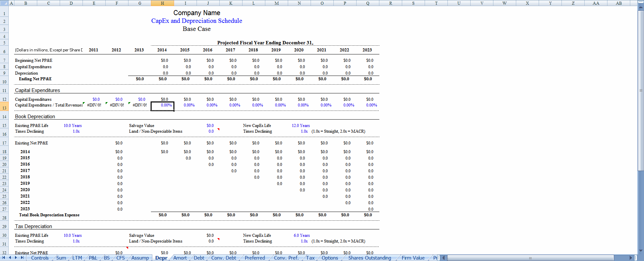Open the Controls sheet tab
The height and width of the screenshot is (261, 644).
pos(40,258)
